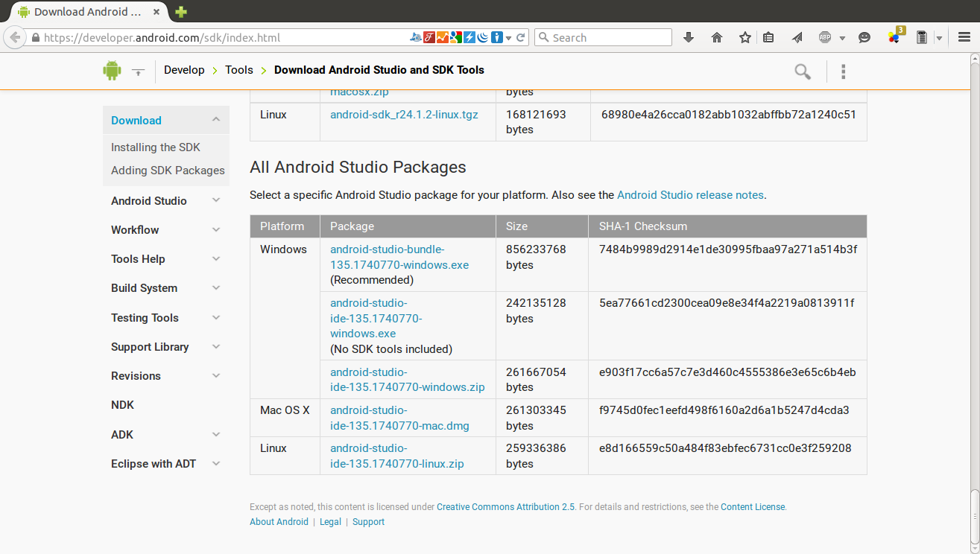Viewport: 980px width, 554px height.
Task: Click the Android robot logo in page header
Action: point(112,71)
